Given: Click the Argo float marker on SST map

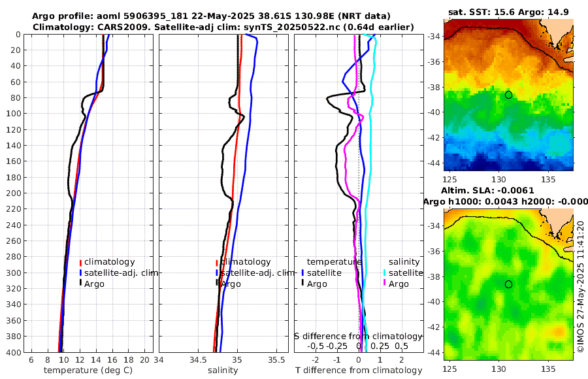Looking at the screenshot, I should coord(508,95).
